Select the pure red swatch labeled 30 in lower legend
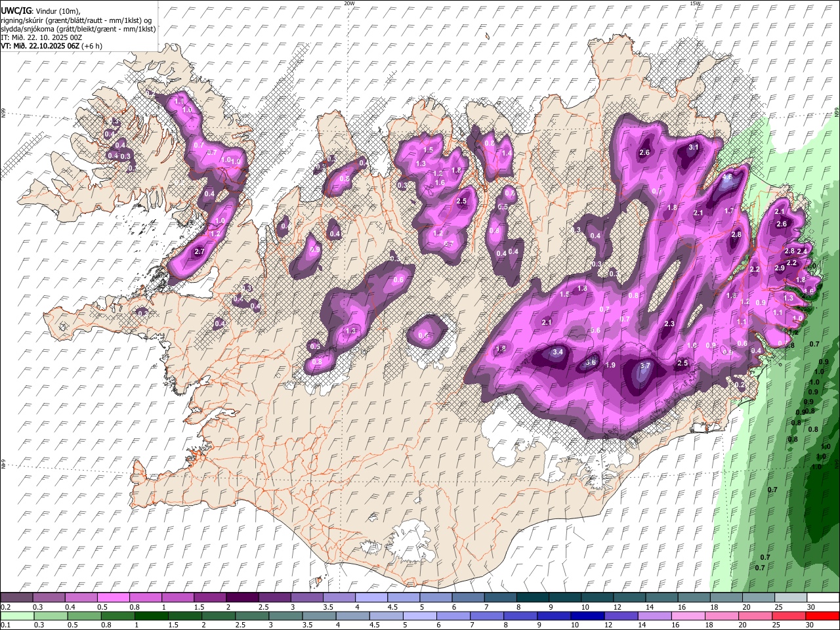 [x=822, y=616]
